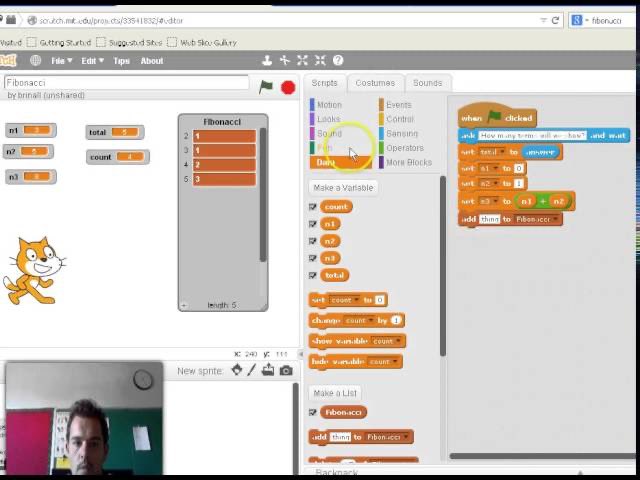This screenshot has width=640, height=480.
Task: Click the blocks palette vertical scrollbar
Action: coord(442,266)
